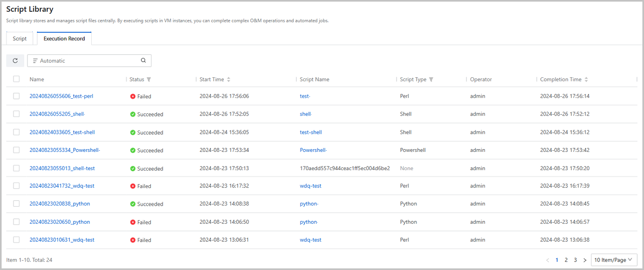Select the Execution Record tab
The image size is (644, 270).
(64, 39)
